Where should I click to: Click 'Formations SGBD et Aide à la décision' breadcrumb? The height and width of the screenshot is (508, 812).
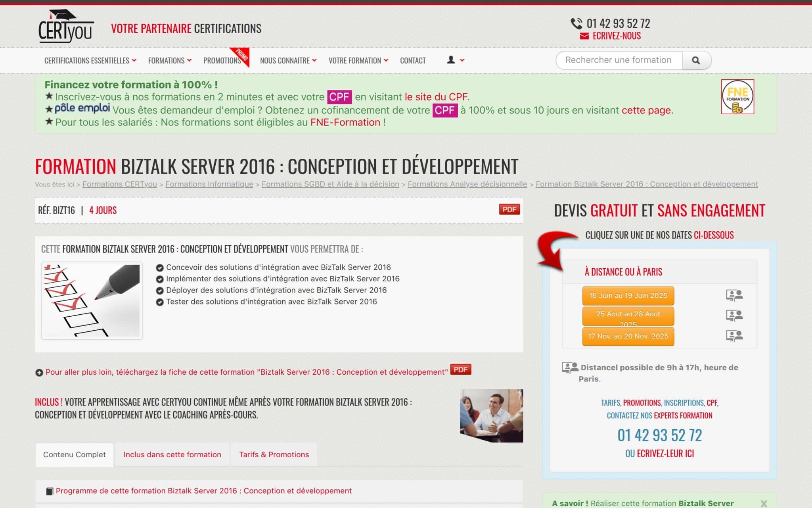(330, 184)
